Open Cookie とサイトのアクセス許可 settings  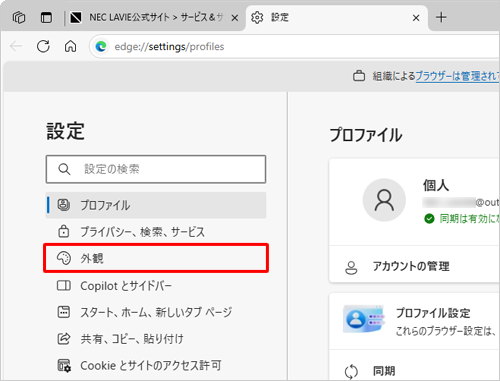point(156,365)
